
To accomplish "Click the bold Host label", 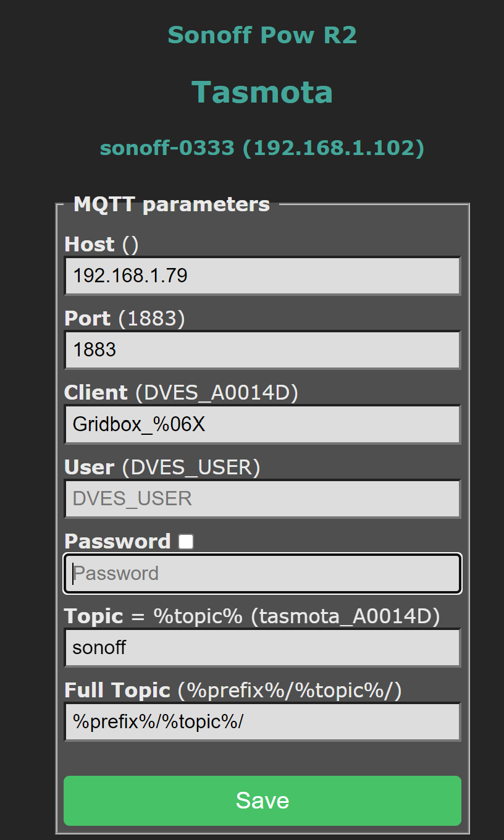I will tap(89, 245).
